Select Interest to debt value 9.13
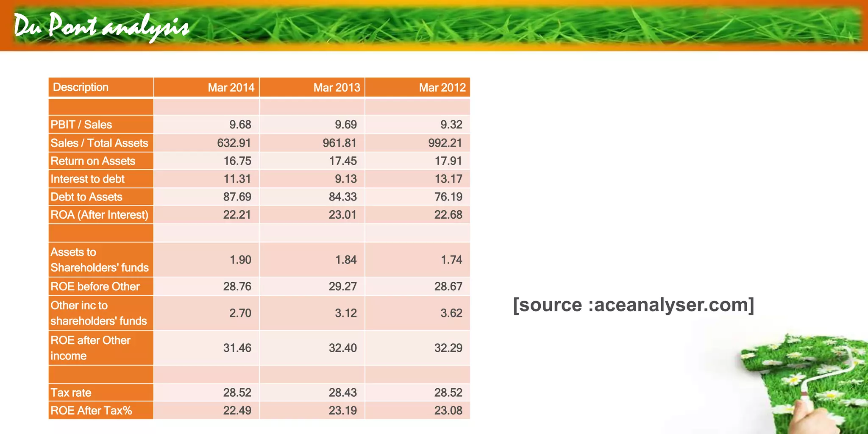Viewport: 868px width, 434px height. click(346, 179)
